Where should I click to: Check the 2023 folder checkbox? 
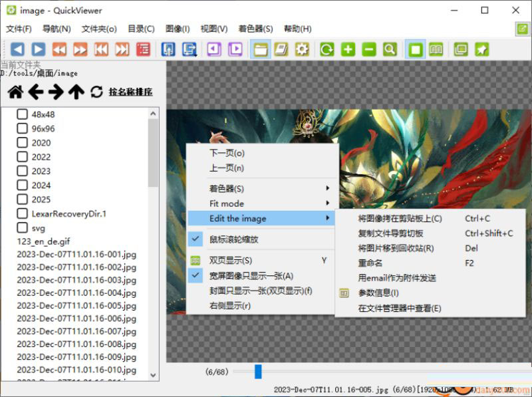pyautogui.click(x=22, y=171)
